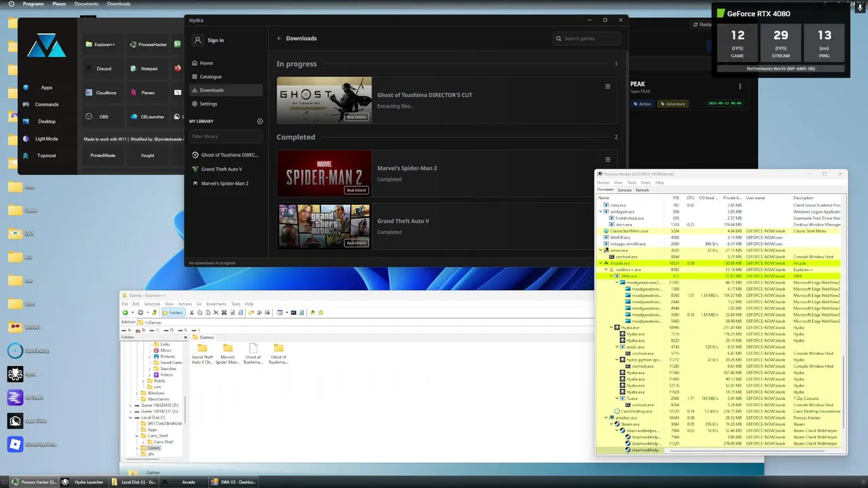Click the Filter library input field
The height and width of the screenshot is (488, 868).
(x=225, y=136)
